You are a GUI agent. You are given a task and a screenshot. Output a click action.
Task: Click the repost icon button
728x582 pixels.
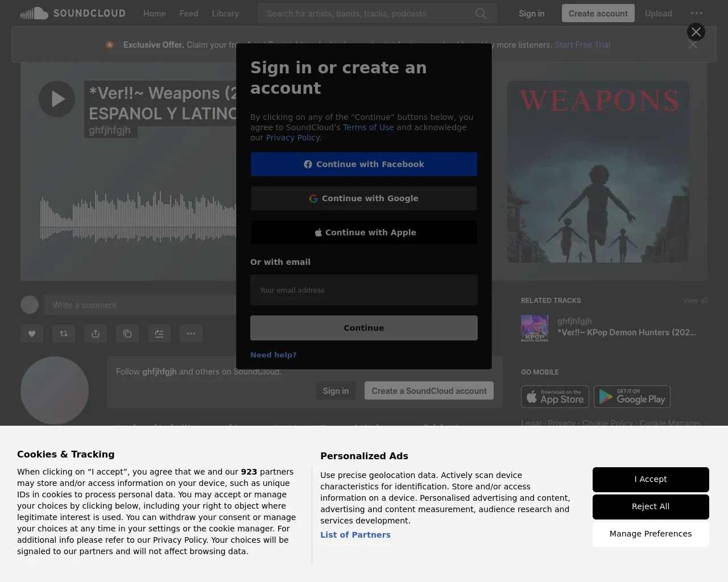(64, 334)
